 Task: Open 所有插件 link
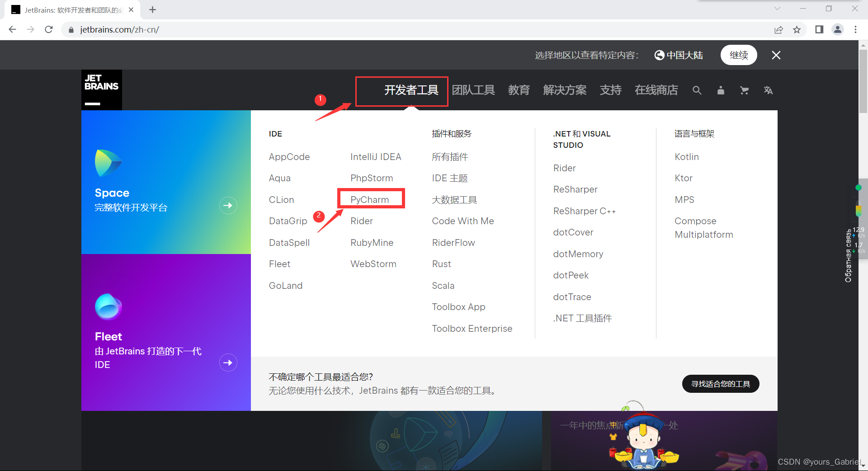[450, 157]
